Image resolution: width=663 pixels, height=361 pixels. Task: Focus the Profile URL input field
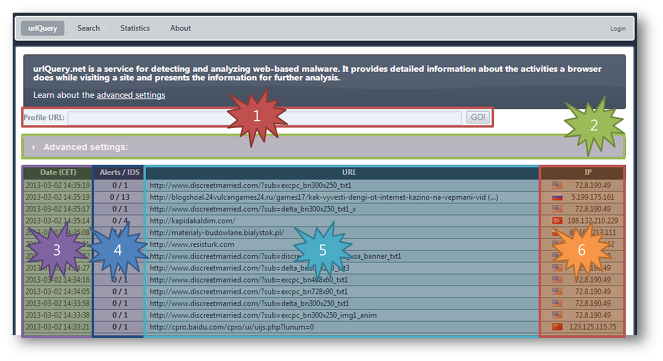point(265,118)
